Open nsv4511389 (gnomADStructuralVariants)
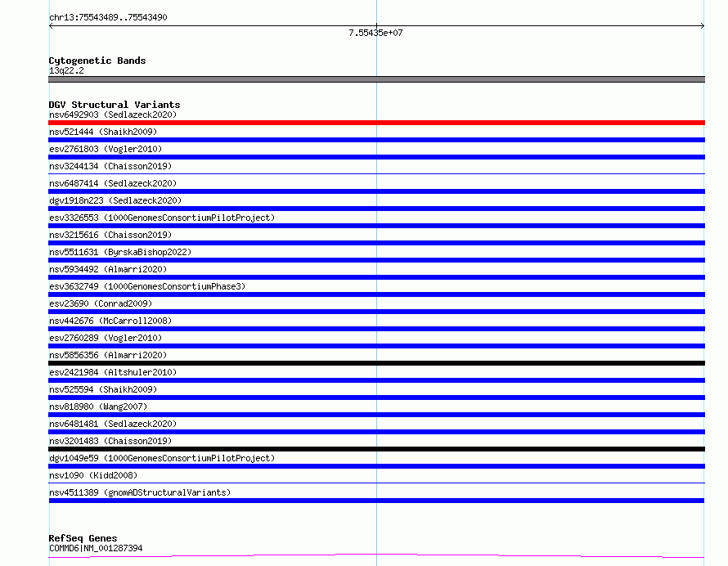 click(x=140, y=492)
